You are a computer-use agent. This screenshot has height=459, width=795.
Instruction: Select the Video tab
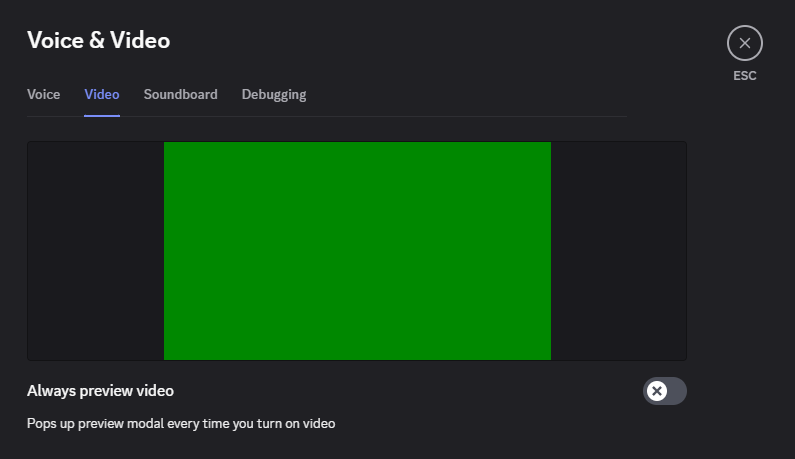point(102,94)
